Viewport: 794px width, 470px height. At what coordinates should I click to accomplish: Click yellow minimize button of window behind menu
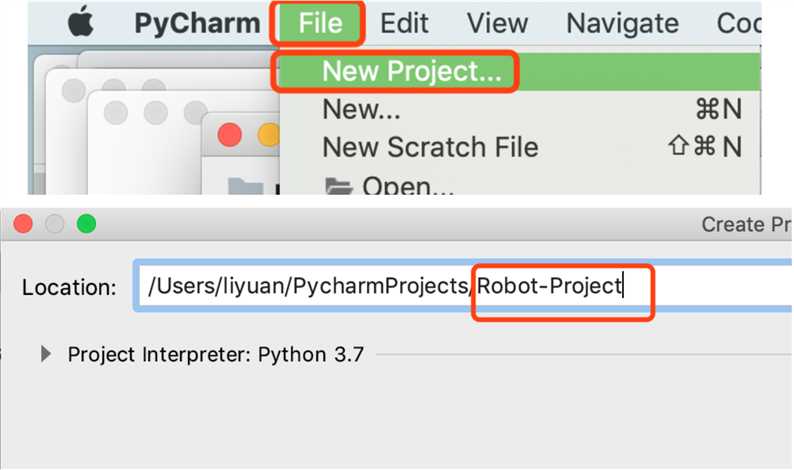268,135
